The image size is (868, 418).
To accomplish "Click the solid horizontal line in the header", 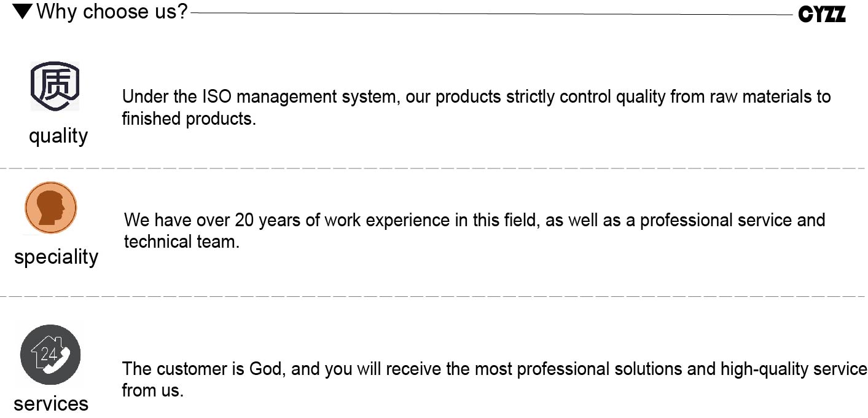I will pyautogui.click(x=491, y=14).
